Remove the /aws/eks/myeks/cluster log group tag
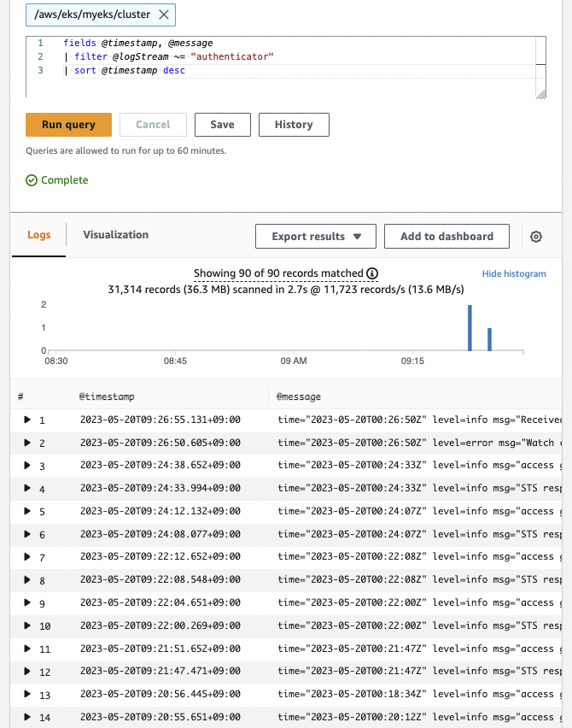Image resolution: width=572 pixels, height=728 pixels. click(x=163, y=15)
